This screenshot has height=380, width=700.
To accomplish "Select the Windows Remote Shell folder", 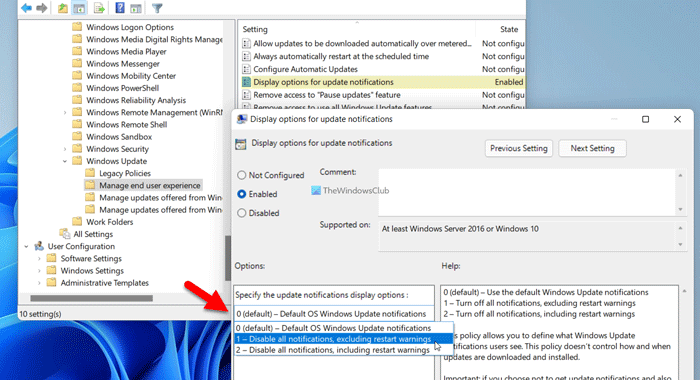I will coord(126,125).
